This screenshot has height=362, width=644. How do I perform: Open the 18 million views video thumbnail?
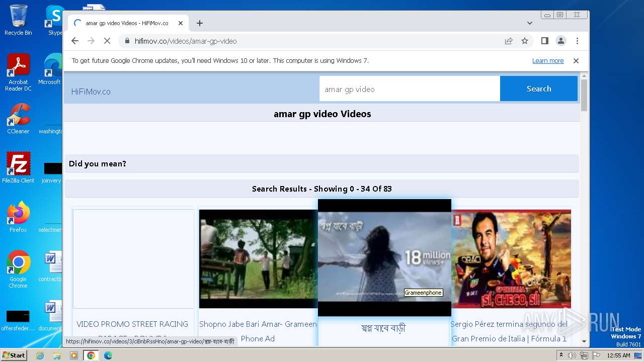pyautogui.click(x=384, y=257)
